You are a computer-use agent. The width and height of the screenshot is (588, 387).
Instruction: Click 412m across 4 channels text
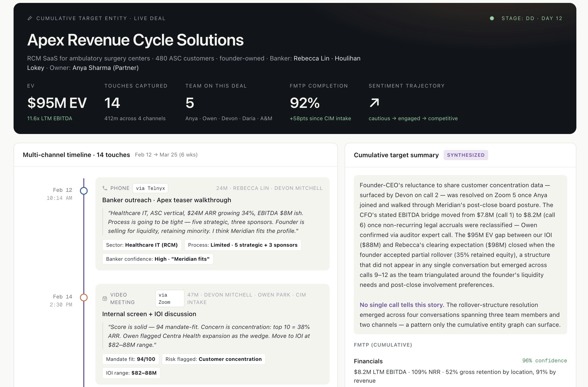[135, 119]
